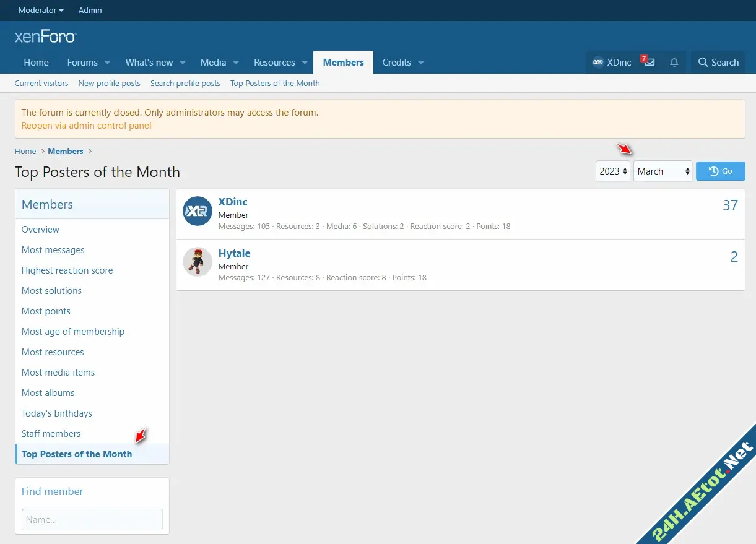Open the XDinc account menu in navbar
This screenshot has width=756, height=544.
point(612,63)
